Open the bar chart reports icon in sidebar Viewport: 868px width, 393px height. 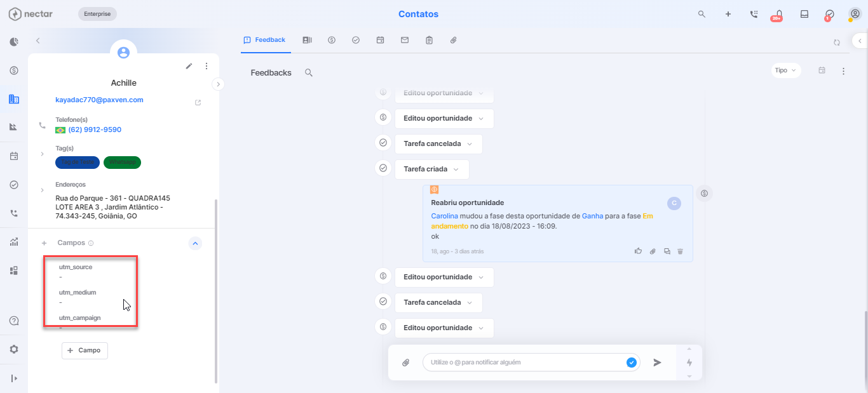(14, 242)
